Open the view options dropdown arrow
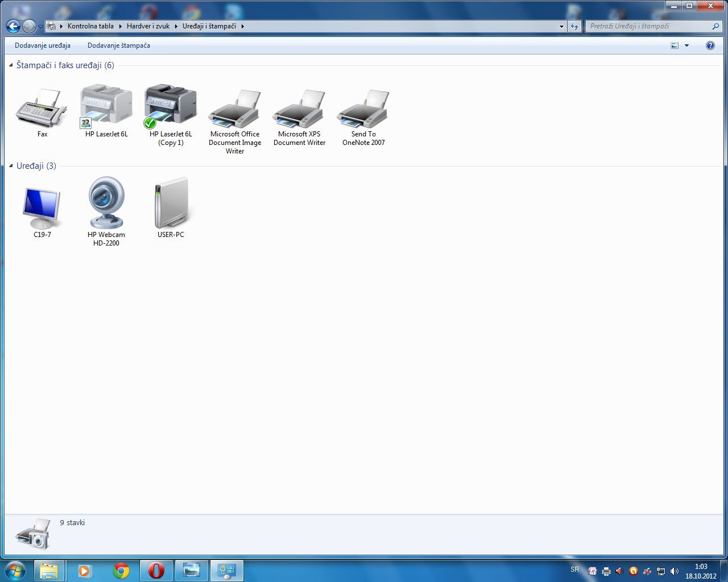The width and height of the screenshot is (728, 582). coord(686,45)
